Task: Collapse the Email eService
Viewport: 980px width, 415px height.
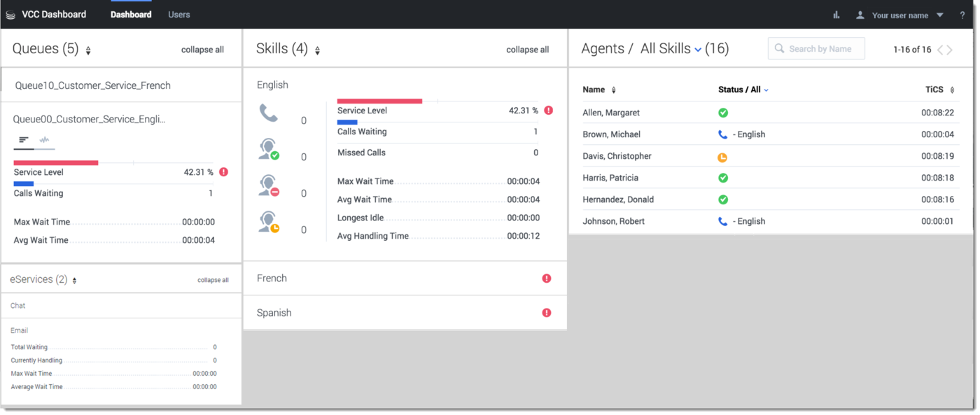Action: tap(20, 330)
